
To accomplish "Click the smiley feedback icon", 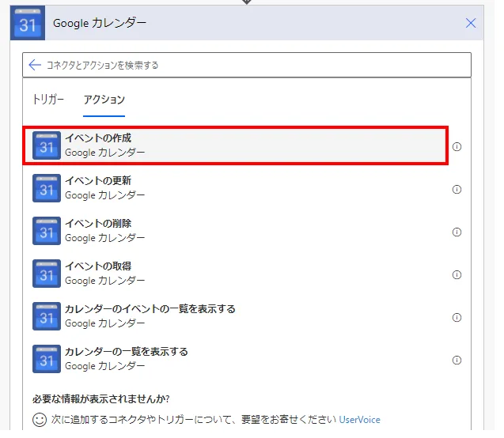I will [40, 420].
